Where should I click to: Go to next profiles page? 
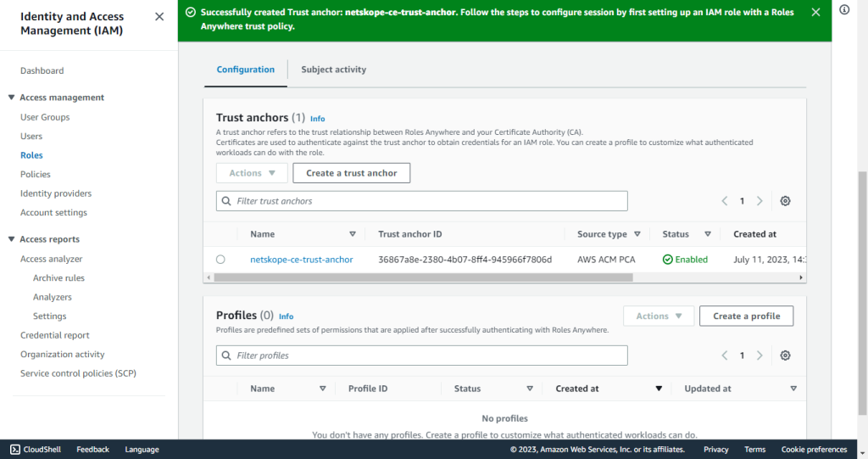(759, 355)
